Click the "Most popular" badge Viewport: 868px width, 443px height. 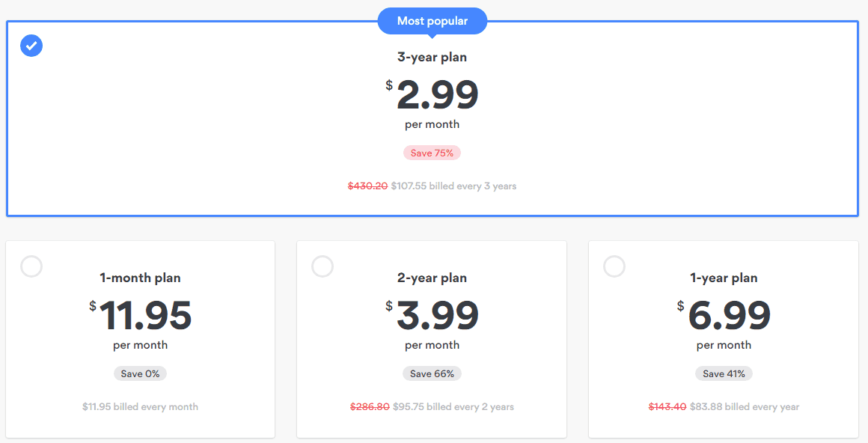[432, 21]
